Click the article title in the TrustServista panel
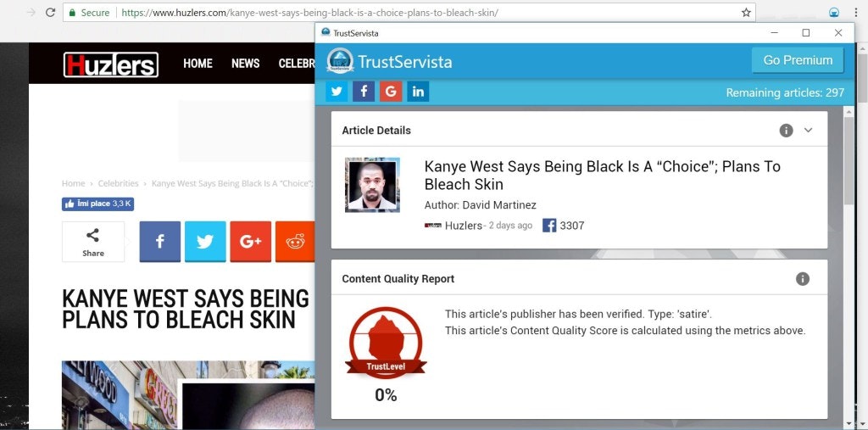This screenshot has width=868, height=430. [x=603, y=175]
